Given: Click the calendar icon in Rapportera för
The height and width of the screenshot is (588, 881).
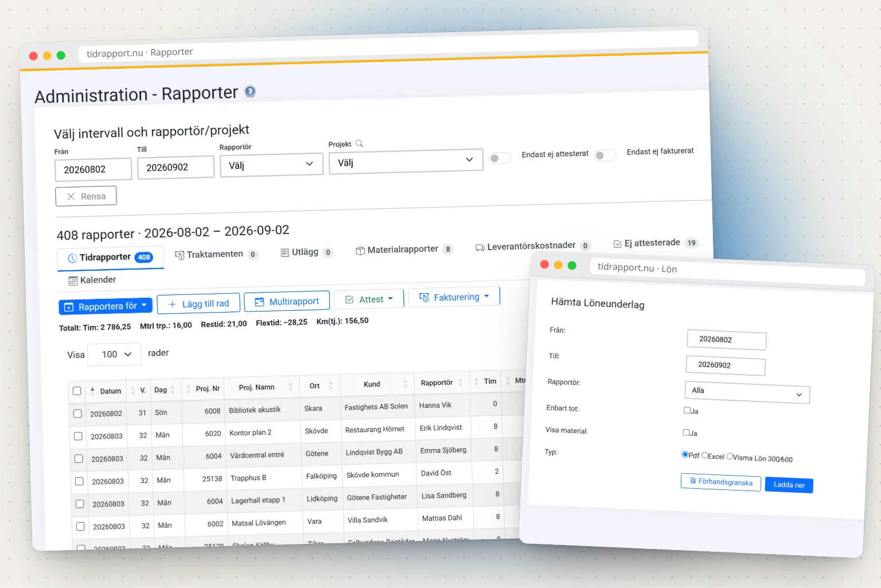Looking at the screenshot, I should (68, 307).
